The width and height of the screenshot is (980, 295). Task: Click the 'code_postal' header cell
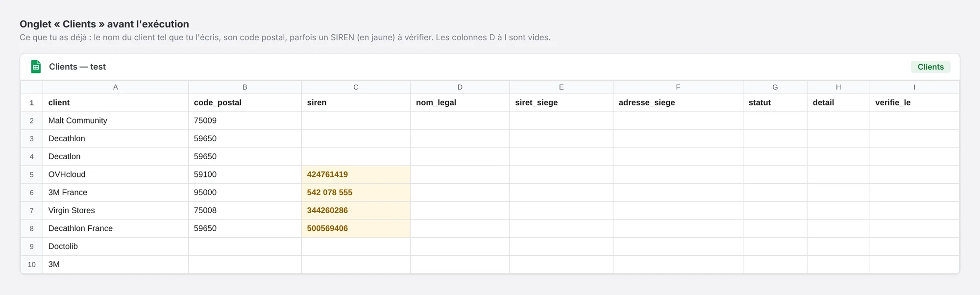[x=245, y=103]
